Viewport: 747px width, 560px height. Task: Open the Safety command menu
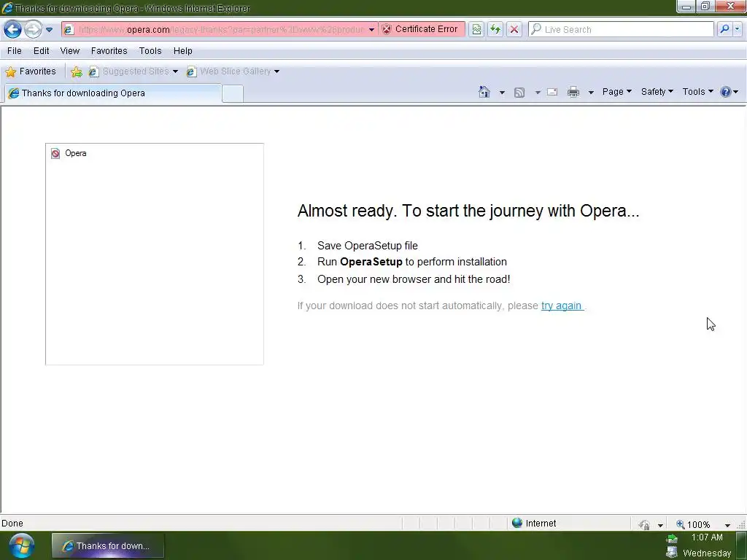coord(657,92)
